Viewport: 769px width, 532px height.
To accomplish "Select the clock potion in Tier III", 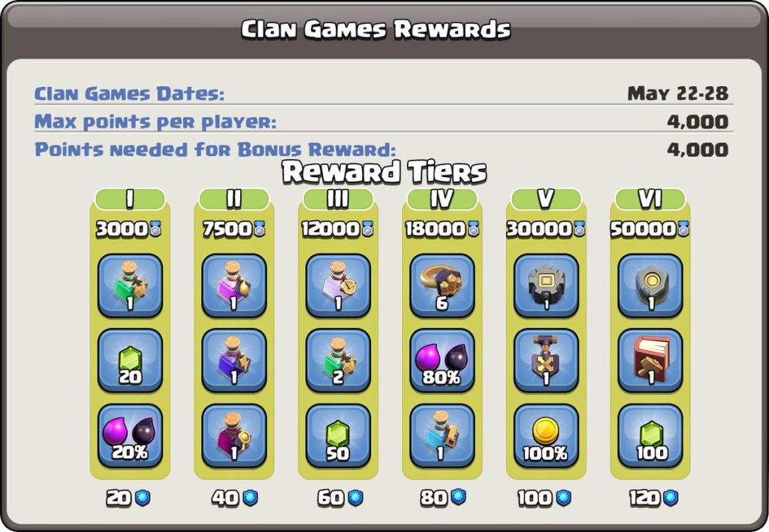I will (338, 286).
